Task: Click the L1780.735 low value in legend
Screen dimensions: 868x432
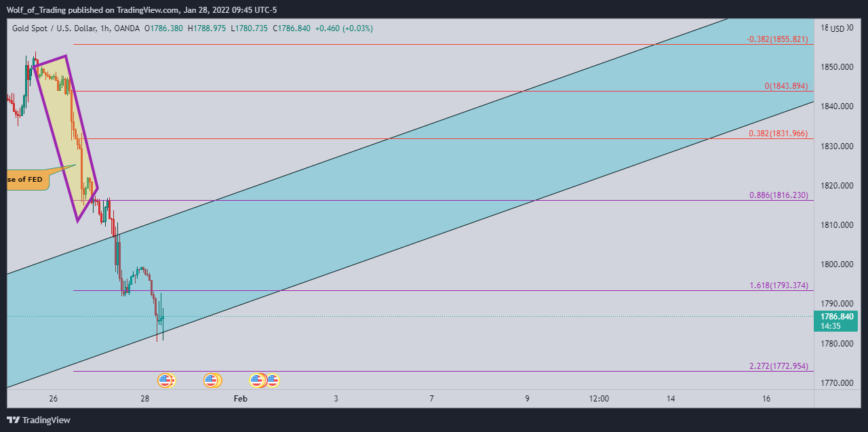Action: tap(248, 28)
